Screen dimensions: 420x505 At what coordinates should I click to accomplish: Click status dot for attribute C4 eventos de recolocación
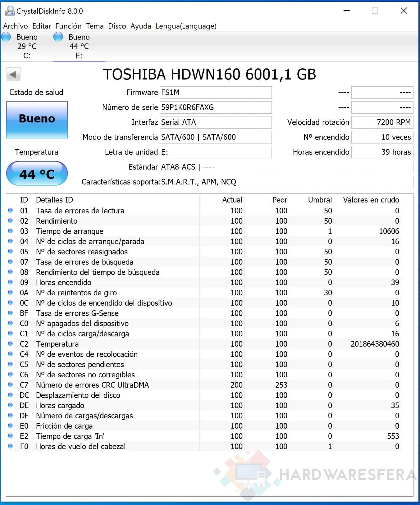(x=10, y=354)
